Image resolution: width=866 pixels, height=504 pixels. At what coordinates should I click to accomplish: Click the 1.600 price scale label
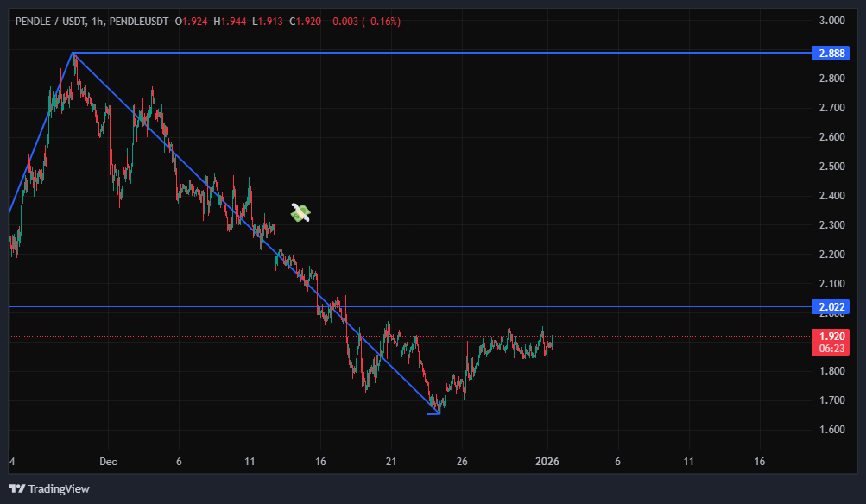click(831, 430)
